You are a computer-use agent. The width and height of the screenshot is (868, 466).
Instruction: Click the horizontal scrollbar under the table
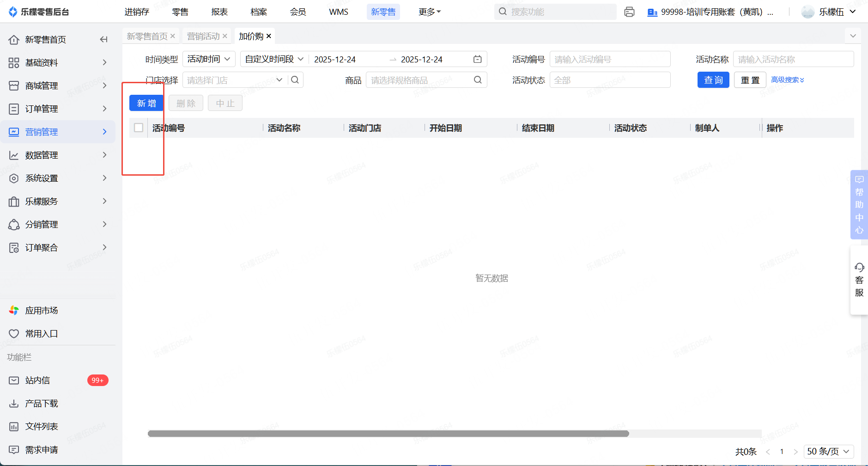click(388, 434)
